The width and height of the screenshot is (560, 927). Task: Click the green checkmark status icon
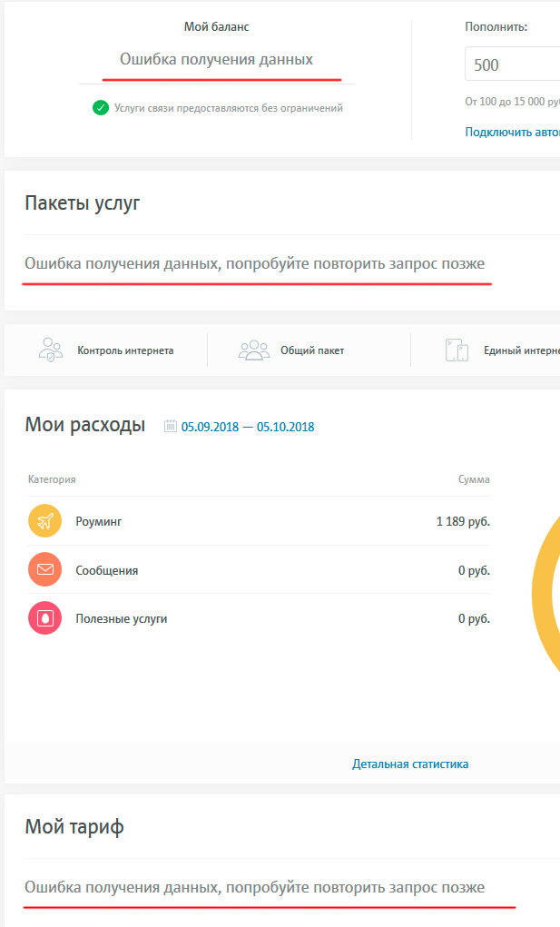pyautogui.click(x=100, y=108)
